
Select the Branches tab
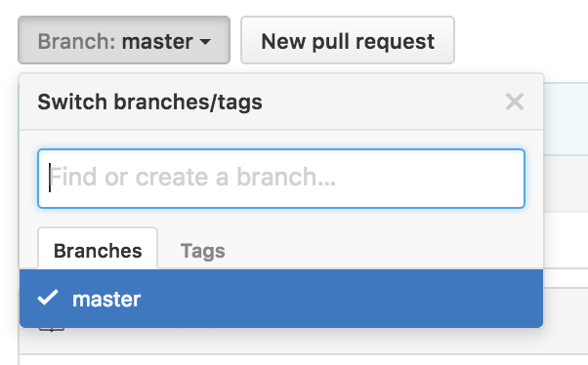[x=98, y=248]
